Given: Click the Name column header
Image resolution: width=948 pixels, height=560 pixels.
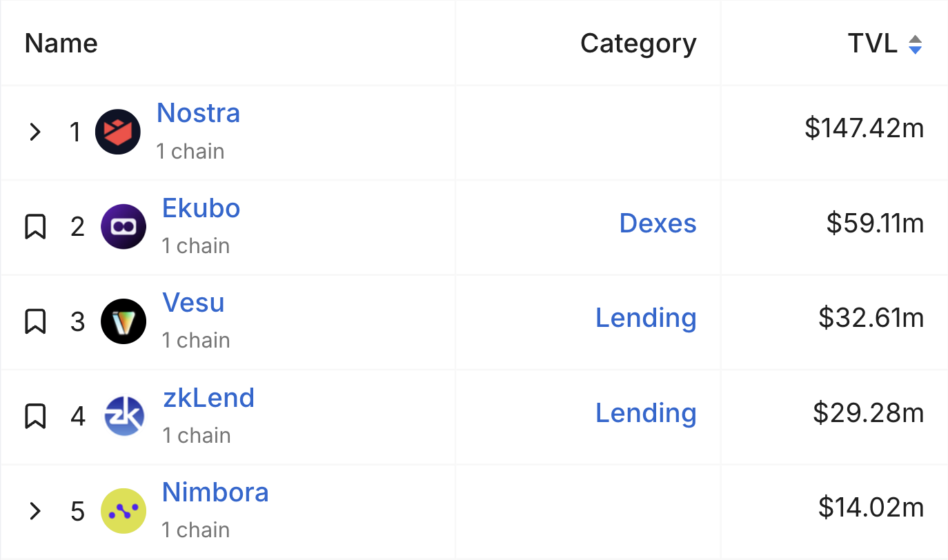Looking at the screenshot, I should pos(61,43).
